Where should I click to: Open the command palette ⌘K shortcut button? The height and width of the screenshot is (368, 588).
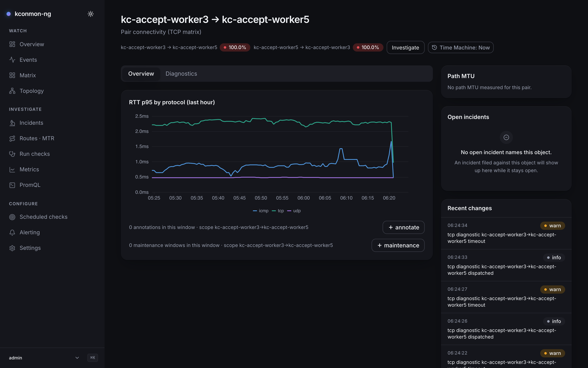92,358
